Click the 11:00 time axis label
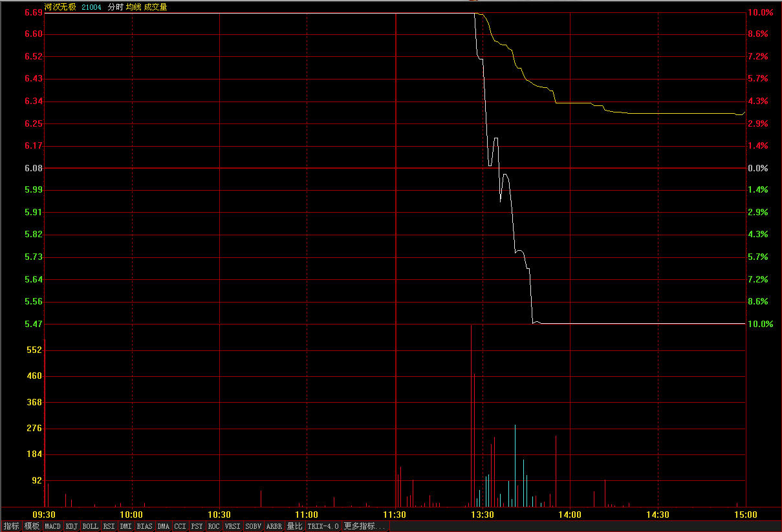Viewport: 782px width, 532px height. click(x=307, y=515)
